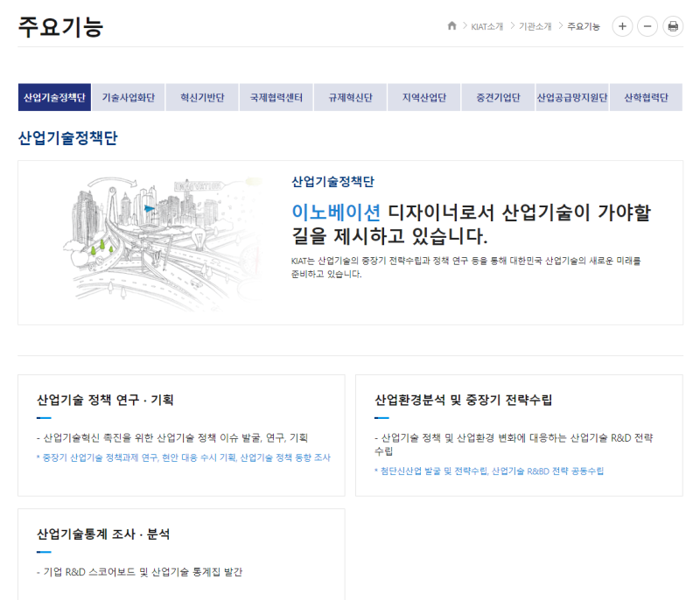The image size is (700, 600).
Task: Zoom out with the minus icon
Action: click(x=647, y=26)
